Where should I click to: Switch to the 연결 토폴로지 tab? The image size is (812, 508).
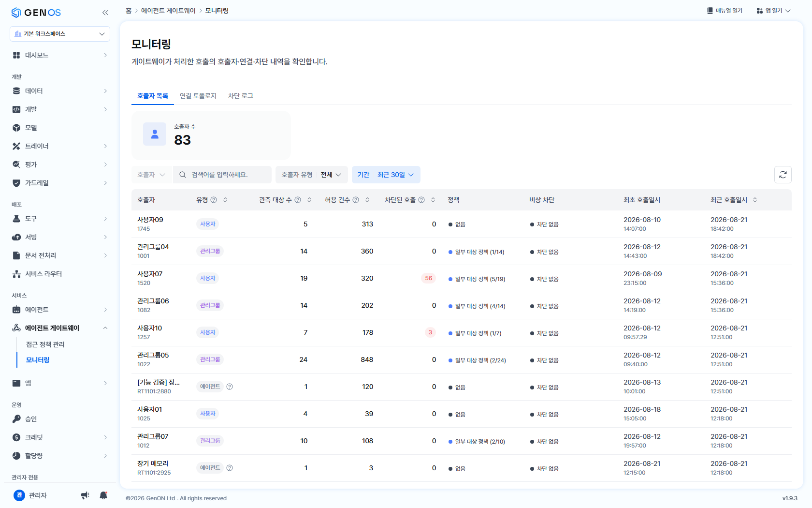click(x=198, y=96)
